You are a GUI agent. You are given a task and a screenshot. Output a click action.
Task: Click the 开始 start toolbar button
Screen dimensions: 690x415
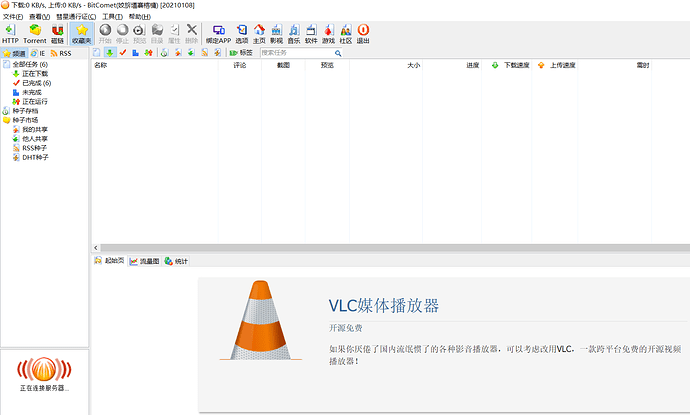[x=105, y=34]
